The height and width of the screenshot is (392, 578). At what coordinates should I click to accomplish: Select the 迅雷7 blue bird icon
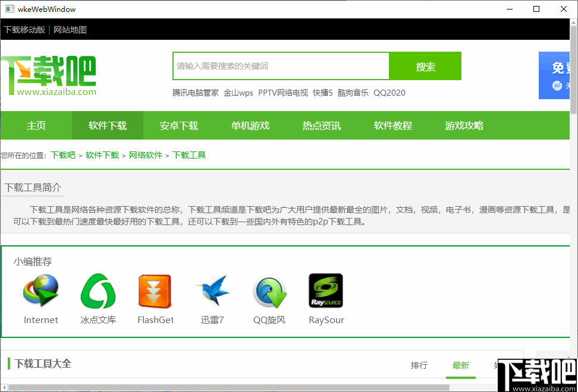(x=212, y=291)
